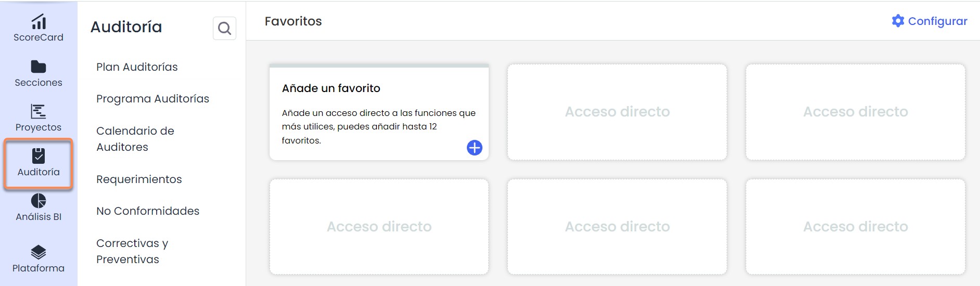Viewport: 980px width, 286px height.
Task: Open the Secciones folder icon
Action: pos(39,67)
